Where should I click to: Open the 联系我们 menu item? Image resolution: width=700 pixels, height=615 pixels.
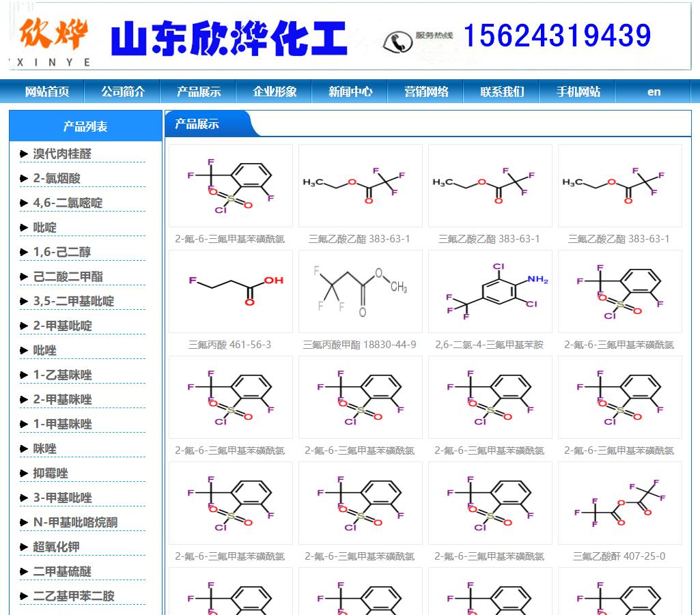tap(502, 91)
